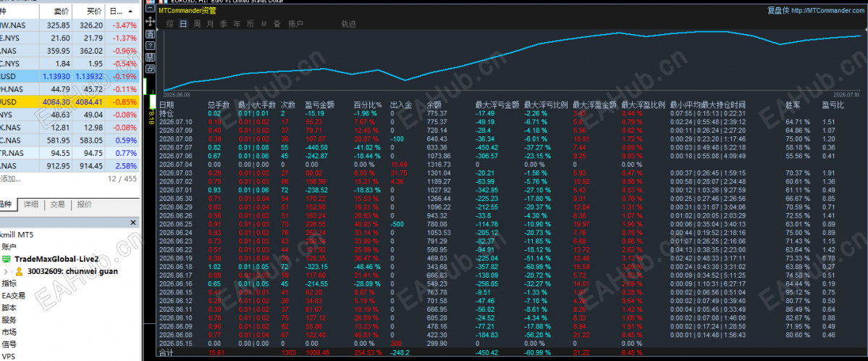Viewport: 868px width, 361px height.
Task: Click the 黑 icon in the side toolbar
Action: 149,57
